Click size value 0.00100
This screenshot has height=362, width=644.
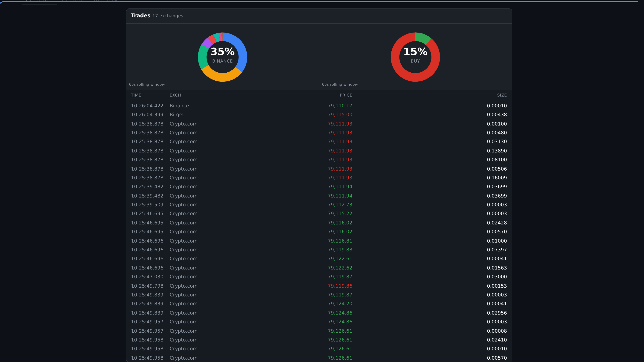coord(497,124)
